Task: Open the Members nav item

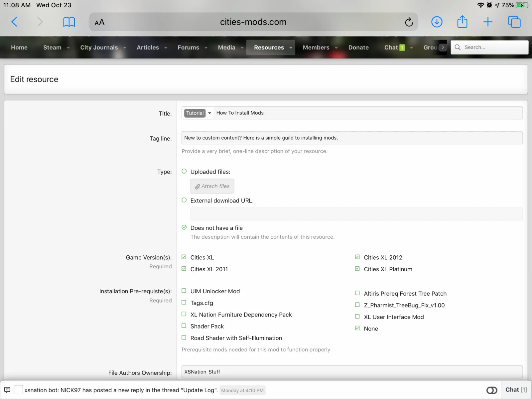Action: tap(316, 48)
